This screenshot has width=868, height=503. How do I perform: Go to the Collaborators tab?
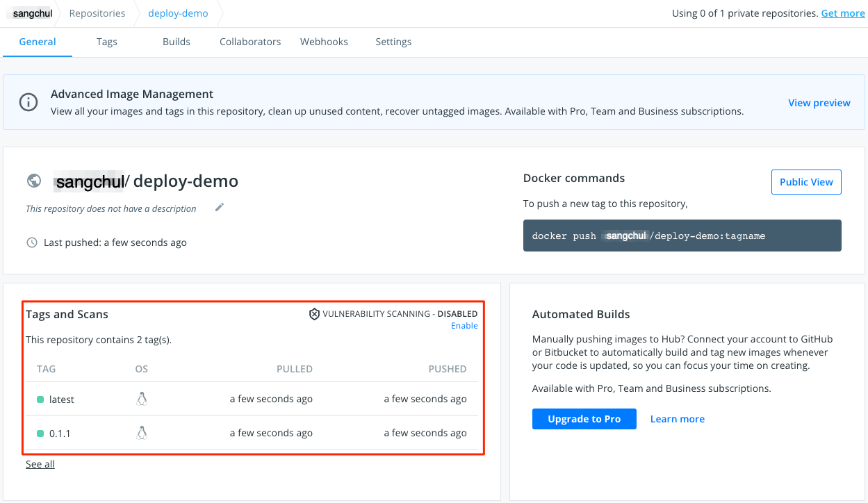250,42
